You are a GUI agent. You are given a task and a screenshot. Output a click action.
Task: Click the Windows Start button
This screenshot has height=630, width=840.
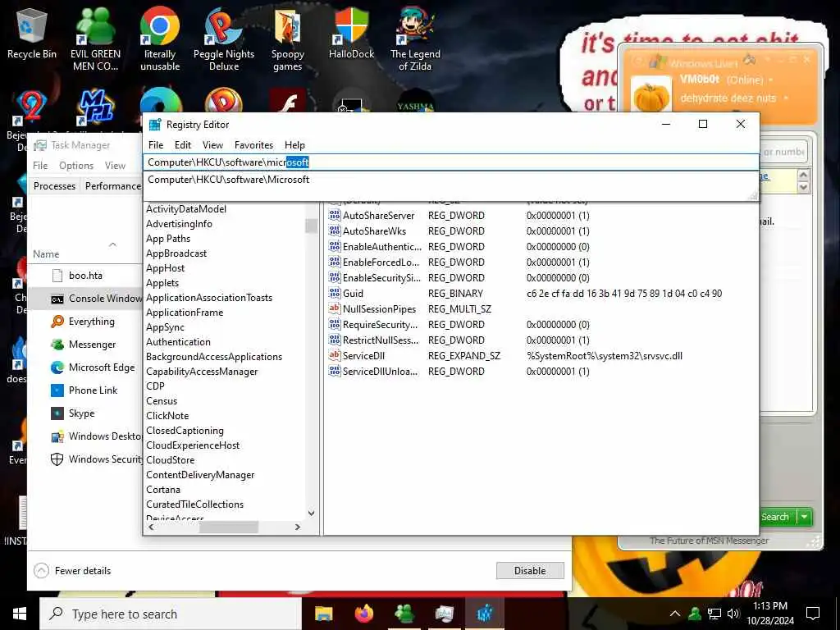(x=20, y=614)
